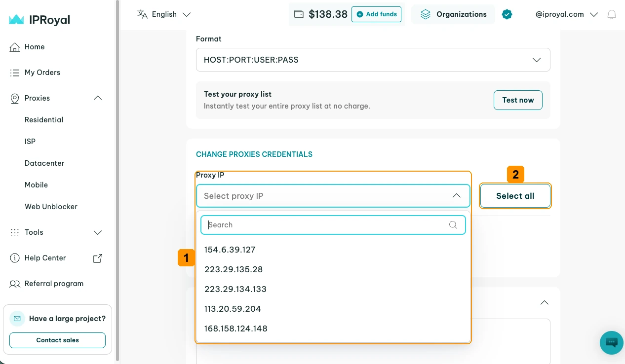The height and width of the screenshot is (364, 625).
Task: Click the wallet balance icon
Action: tap(299, 14)
